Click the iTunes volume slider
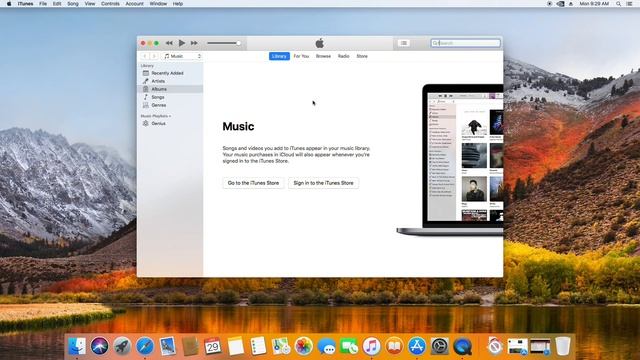The image size is (640, 360). (x=224, y=43)
